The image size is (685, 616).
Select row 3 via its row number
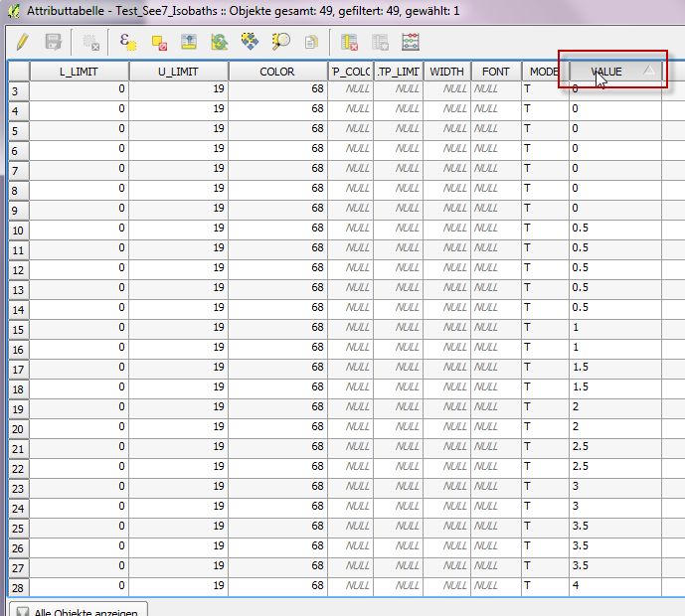tap(19, 90)
